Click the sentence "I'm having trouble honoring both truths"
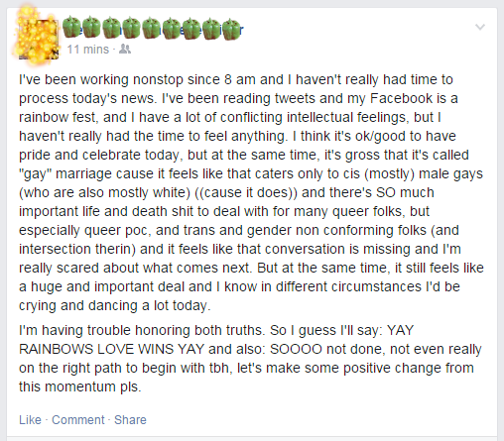Viewport: 504px width, 441px height. (142, 330)
